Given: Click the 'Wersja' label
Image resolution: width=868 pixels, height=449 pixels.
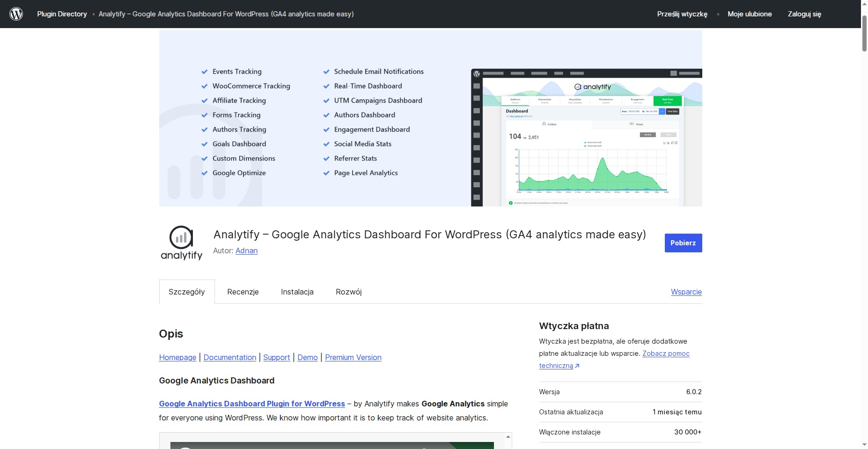Looking at the screenshot, I should 549,392.
